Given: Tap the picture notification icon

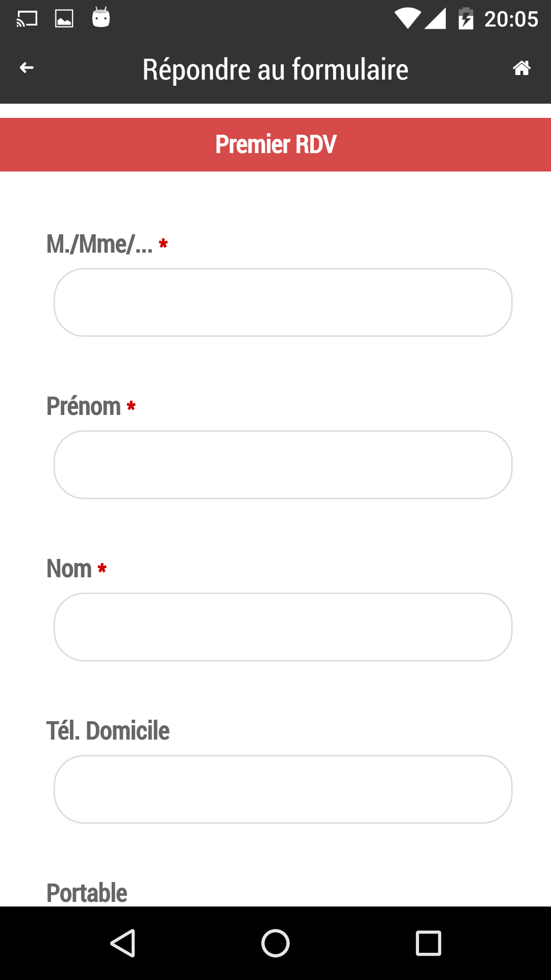Looking at the screenshot, I should point(64,19).
